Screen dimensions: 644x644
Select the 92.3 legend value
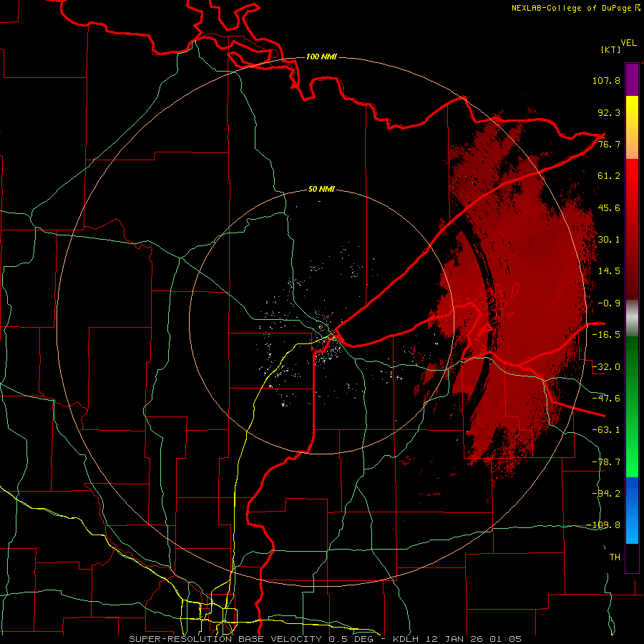609,112
